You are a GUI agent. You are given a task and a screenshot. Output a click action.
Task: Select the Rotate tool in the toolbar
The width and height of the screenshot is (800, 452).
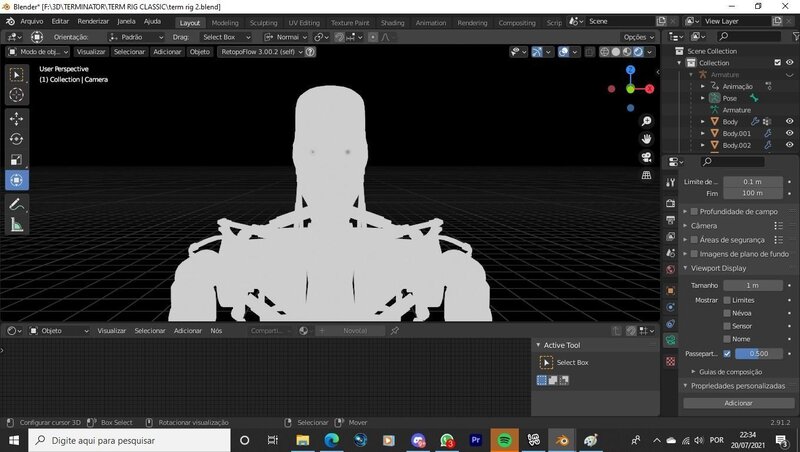(16, 139)
